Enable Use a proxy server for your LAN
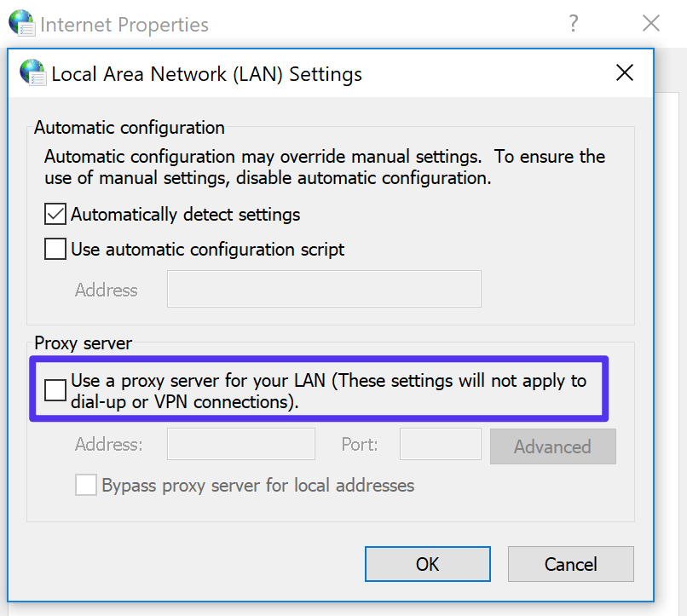687x616 pixels. 55,390
